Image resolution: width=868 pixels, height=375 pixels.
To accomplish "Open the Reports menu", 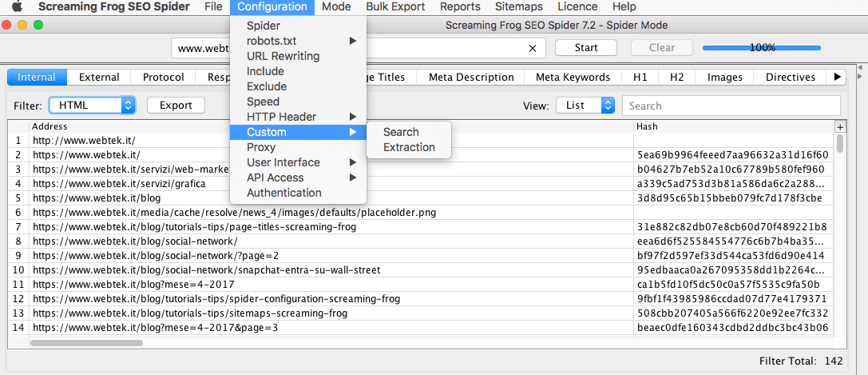I will (x=459, y=6).
